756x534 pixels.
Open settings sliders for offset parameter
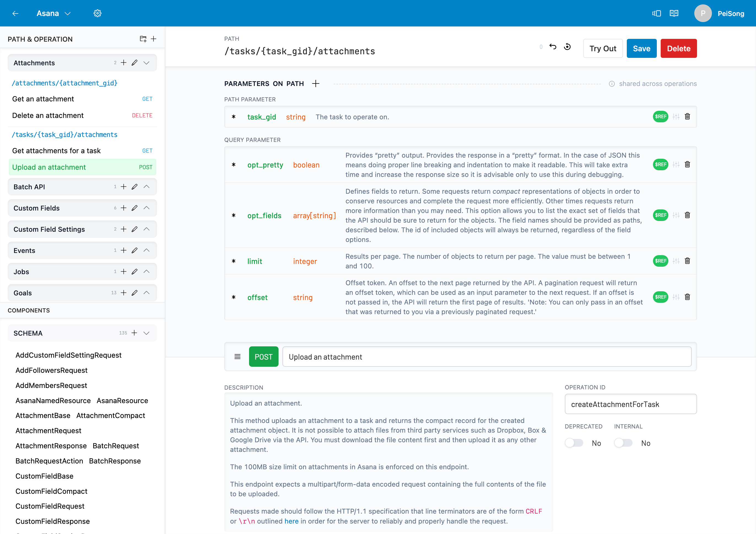pyautogui.click(x=676, y=297)
